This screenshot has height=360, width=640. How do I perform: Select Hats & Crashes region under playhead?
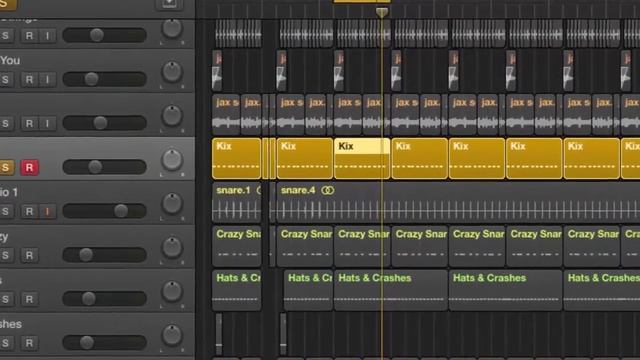391,290
